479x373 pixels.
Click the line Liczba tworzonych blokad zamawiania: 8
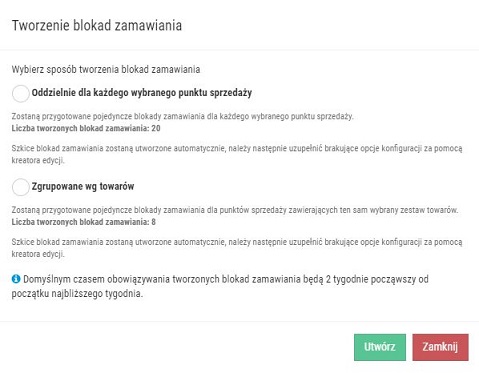pos(84,222)
